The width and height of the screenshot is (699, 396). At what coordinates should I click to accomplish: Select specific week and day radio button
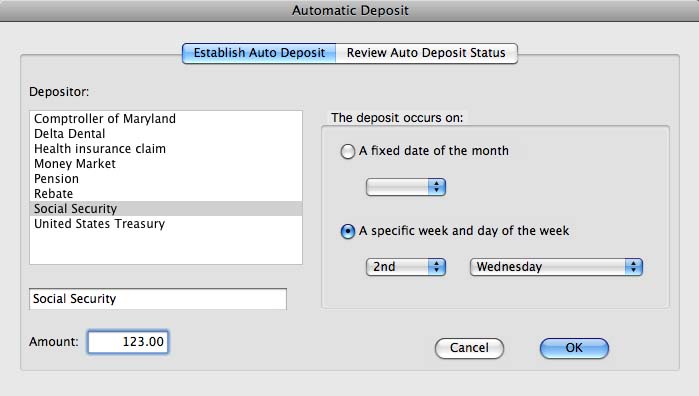pyautogui.click(x=347, y=231)
